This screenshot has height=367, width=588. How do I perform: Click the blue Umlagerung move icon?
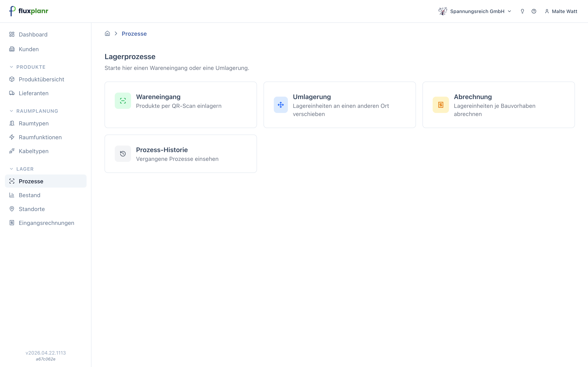pyautogui.click(x=281, y=105)
